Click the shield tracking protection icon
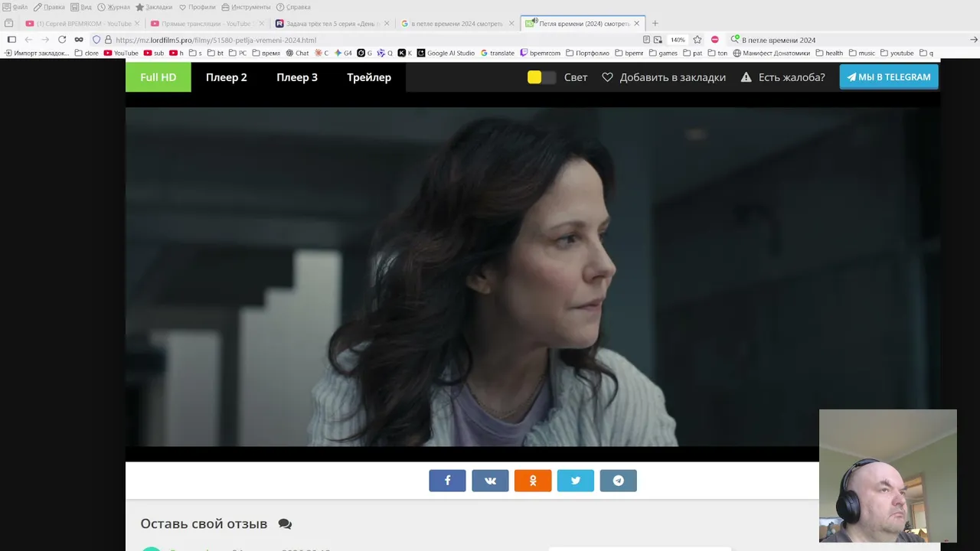This screenshot has width=980, height=551. click(96, 40)
